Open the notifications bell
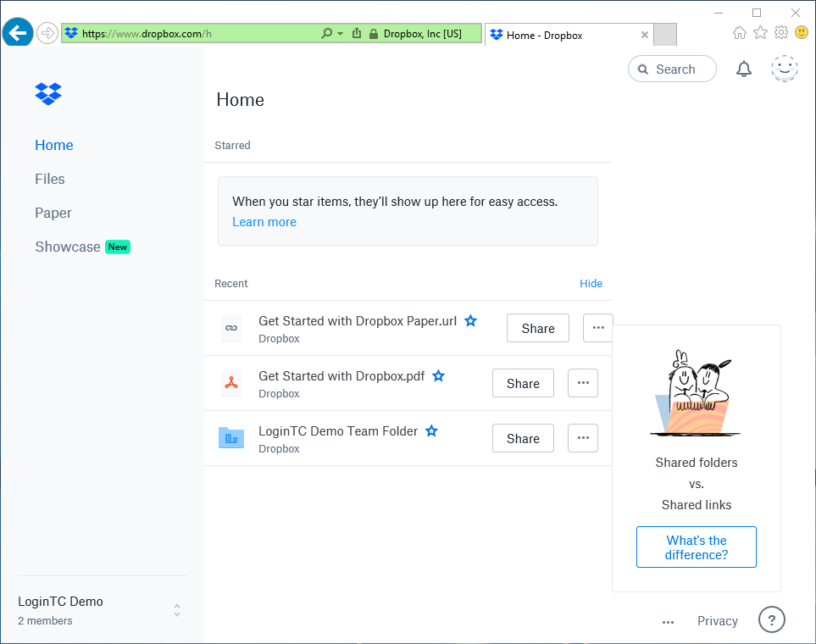This screenshot has height=644, width=816. 744,69
